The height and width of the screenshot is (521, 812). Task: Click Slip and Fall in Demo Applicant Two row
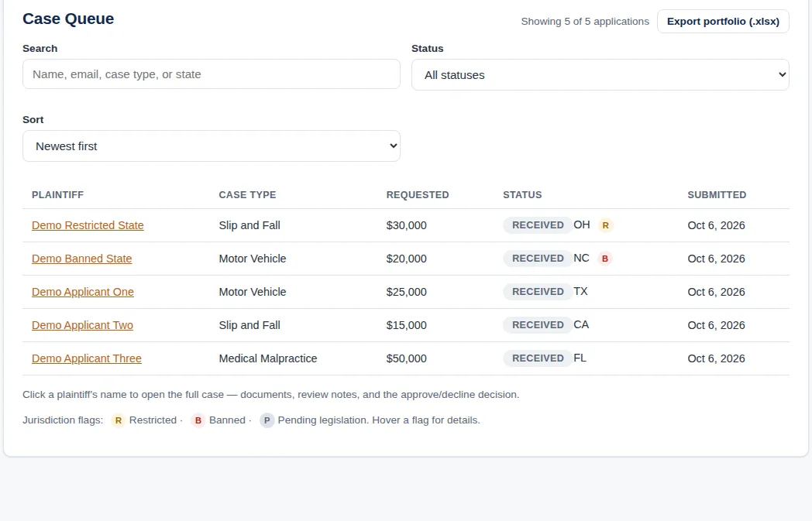click(249, 325)
